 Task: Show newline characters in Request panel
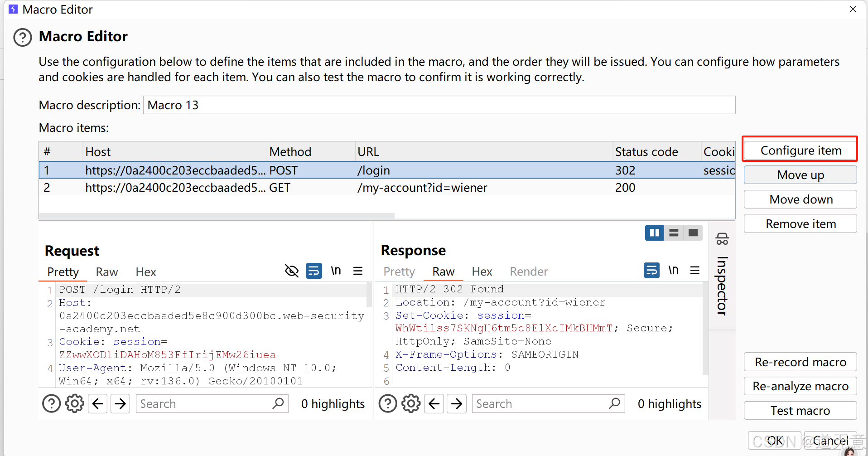[x=336, y=271]
